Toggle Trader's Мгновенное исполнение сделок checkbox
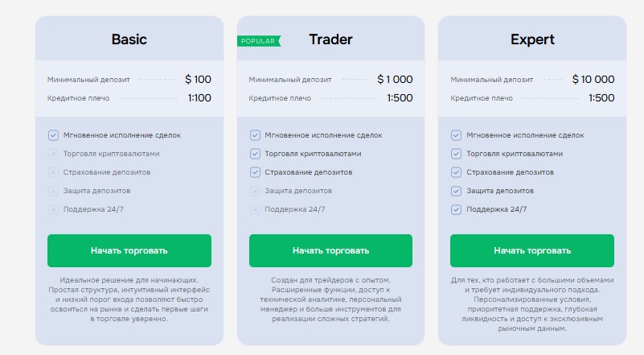Viewport: 644px width, 355px height. [x=255, y=135]
